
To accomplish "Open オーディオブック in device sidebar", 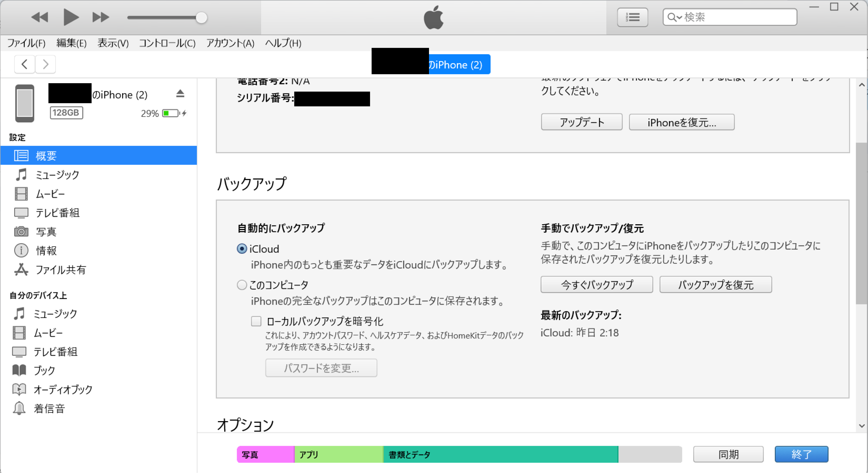I will tap(98, 390).
